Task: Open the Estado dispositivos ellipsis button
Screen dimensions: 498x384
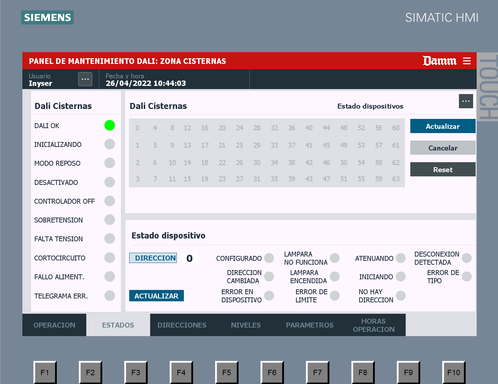Action: 466,101
